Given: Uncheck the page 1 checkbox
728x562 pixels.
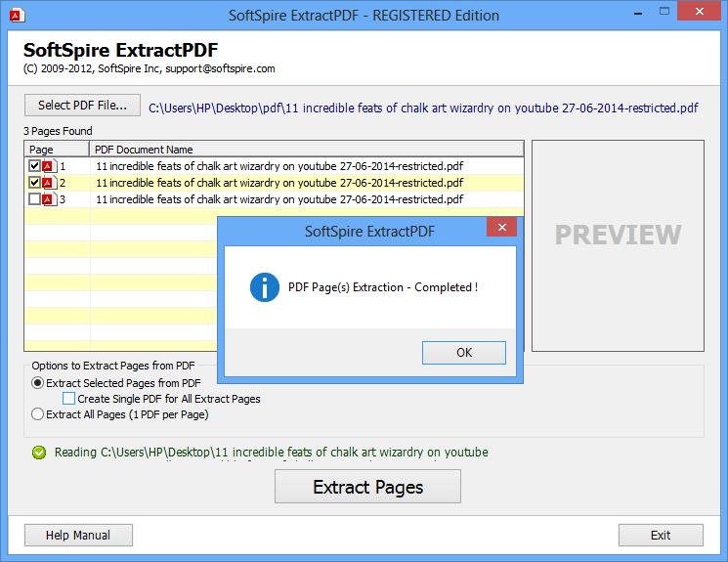Looking at the screenshot, I should pos(34,165).
